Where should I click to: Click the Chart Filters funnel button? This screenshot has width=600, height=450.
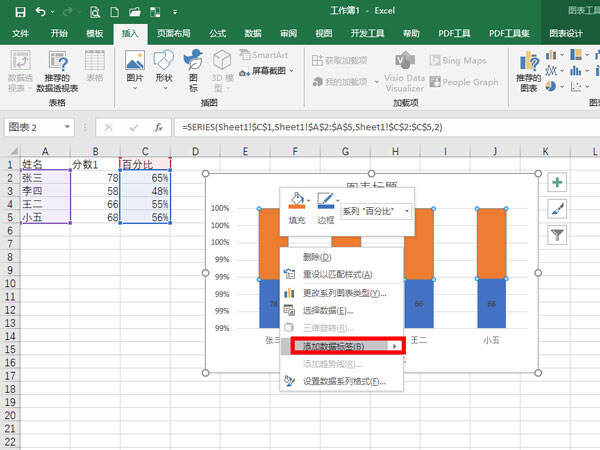point(557,235)
